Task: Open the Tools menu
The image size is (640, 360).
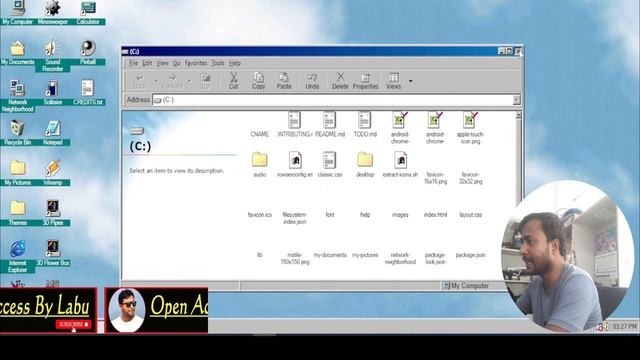Action: pyautogui.click(x=218, y=63)
